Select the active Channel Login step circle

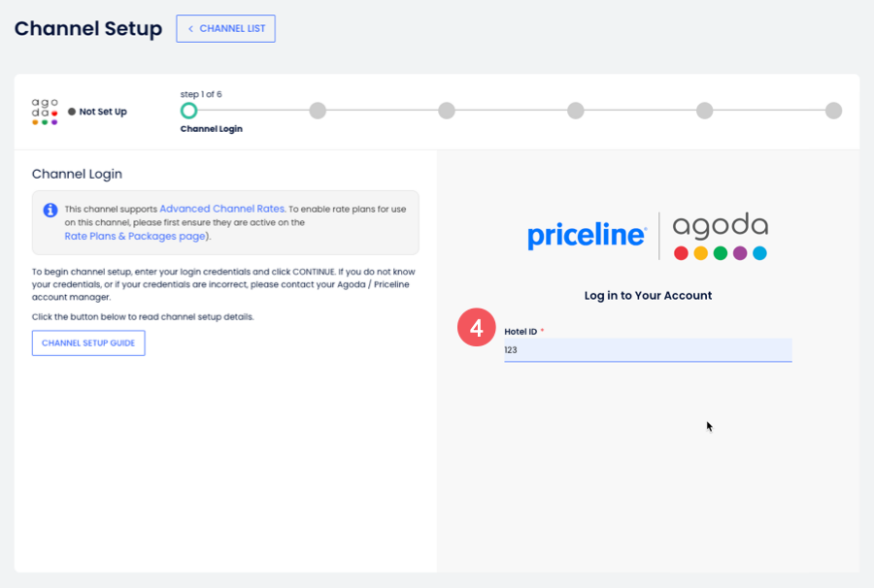pyautogui.click(x=189, y=111)
